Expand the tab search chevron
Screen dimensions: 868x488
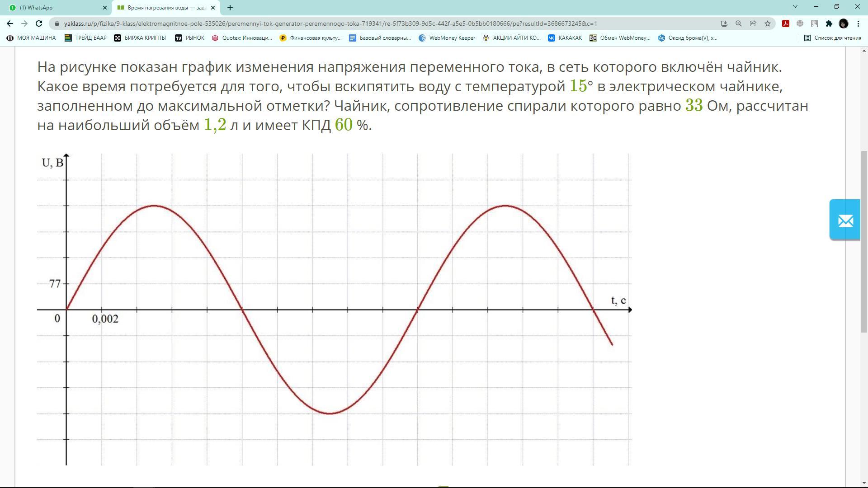[x=795, y=7]
